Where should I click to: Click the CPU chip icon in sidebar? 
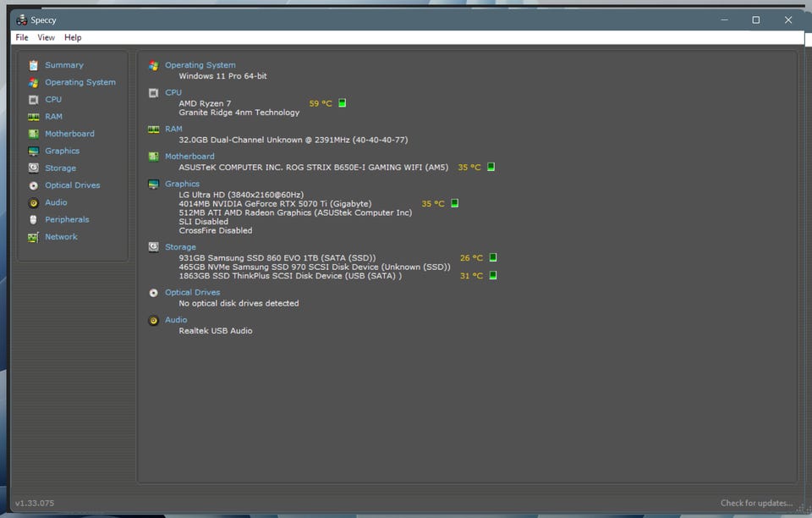[34, 100]
